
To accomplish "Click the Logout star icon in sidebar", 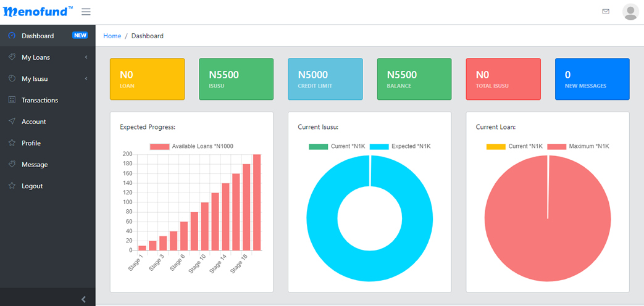I will (12, 186).
